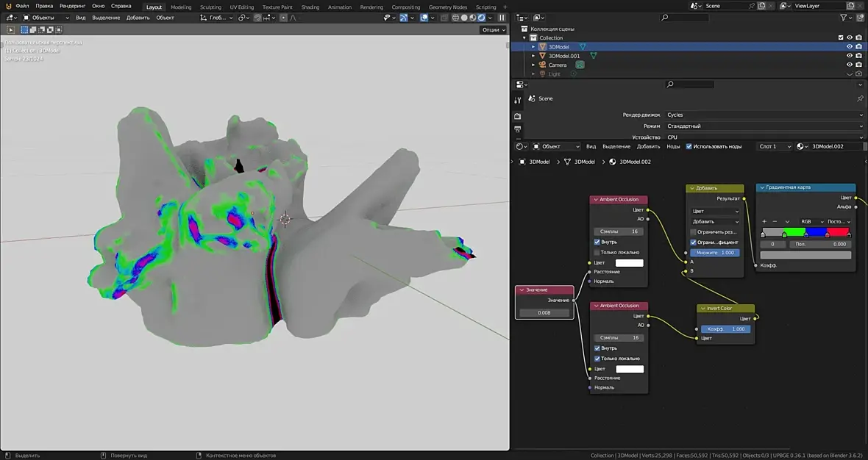Image resolution: width=868 pixels, height=460 pixels.
Task: Open the RGB color mode dropdown in gradient node
Action: click(810, 221)
